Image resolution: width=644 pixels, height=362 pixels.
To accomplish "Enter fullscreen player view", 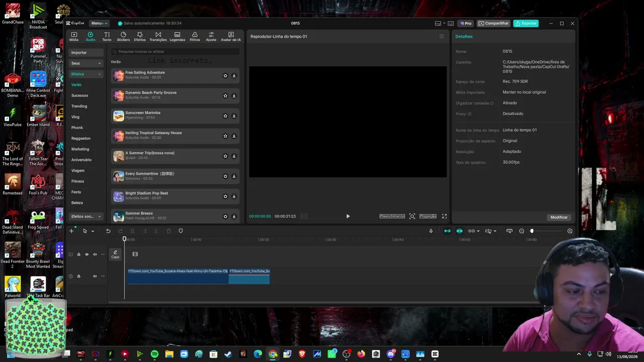I will (444, 216).
